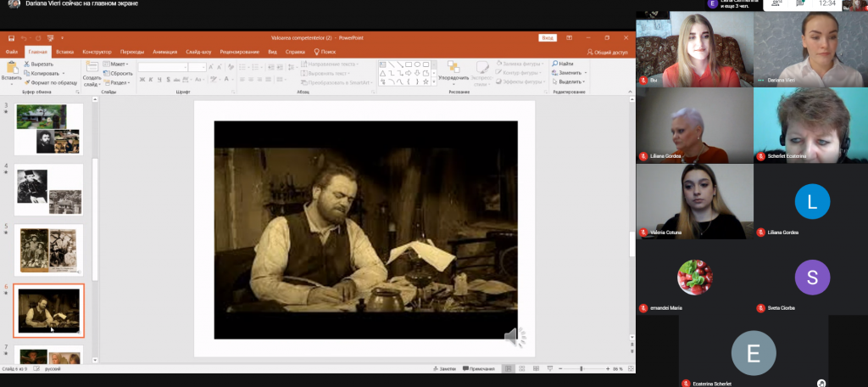Screen dimensions: 868x387
Task: Open the Слайд-шоу tab
Action: click(x=198, y=52)
